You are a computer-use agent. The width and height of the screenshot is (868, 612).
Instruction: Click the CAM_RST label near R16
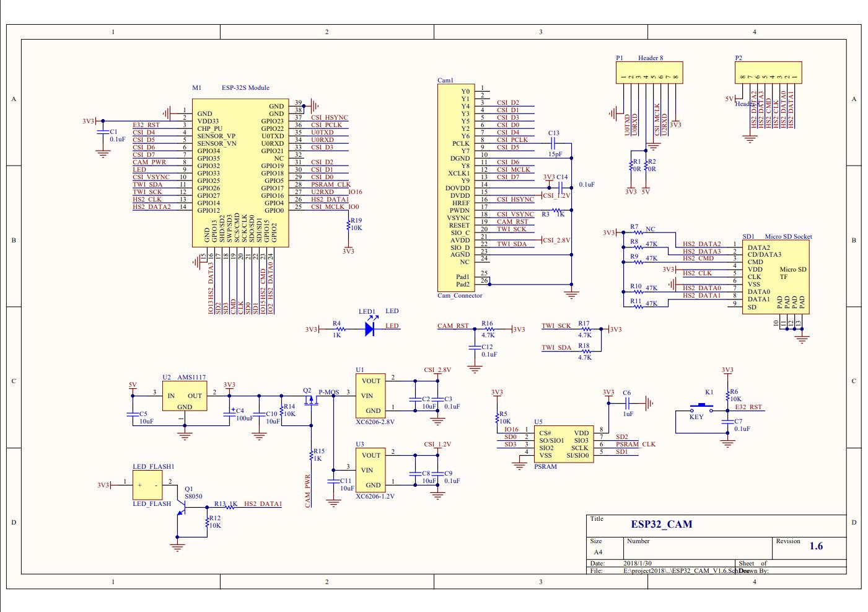[453, 326]
